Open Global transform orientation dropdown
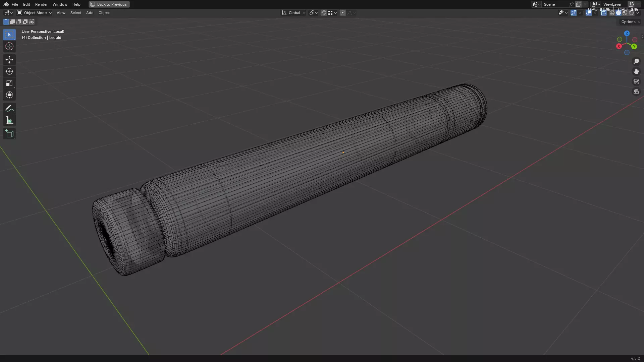 tap(293, 13)
